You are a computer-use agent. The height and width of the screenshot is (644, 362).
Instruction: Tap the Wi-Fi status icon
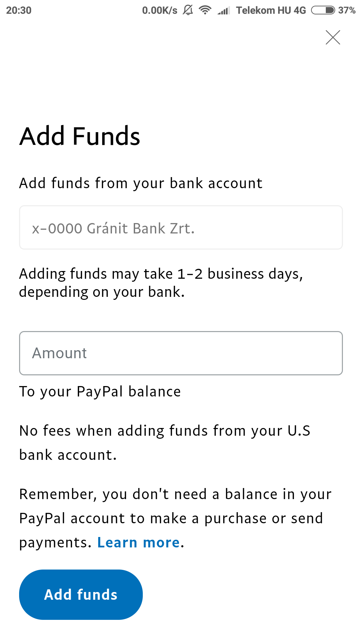click(x=205, y=10)
